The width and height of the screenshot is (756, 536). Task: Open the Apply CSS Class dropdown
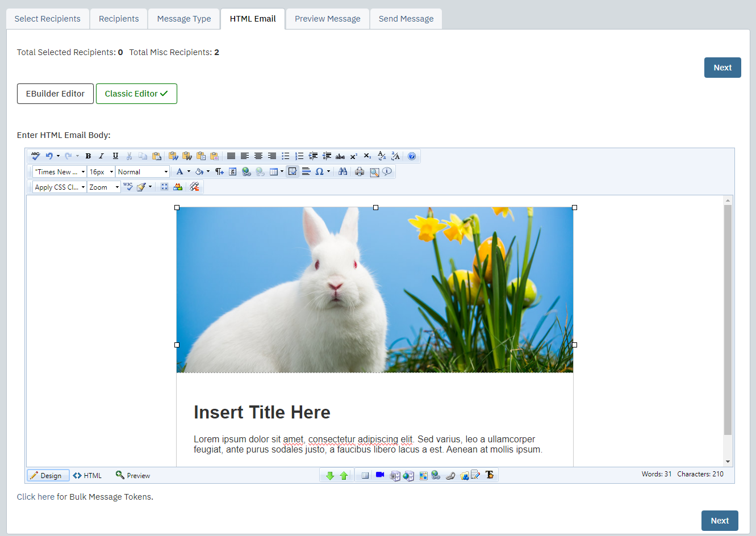[60, 187]
